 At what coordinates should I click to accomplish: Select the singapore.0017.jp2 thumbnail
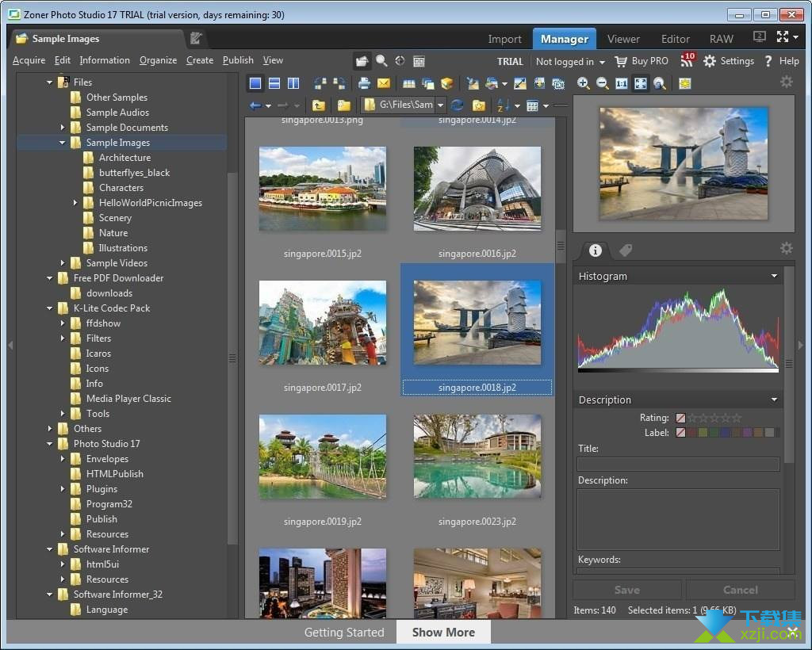pos(322,323)
